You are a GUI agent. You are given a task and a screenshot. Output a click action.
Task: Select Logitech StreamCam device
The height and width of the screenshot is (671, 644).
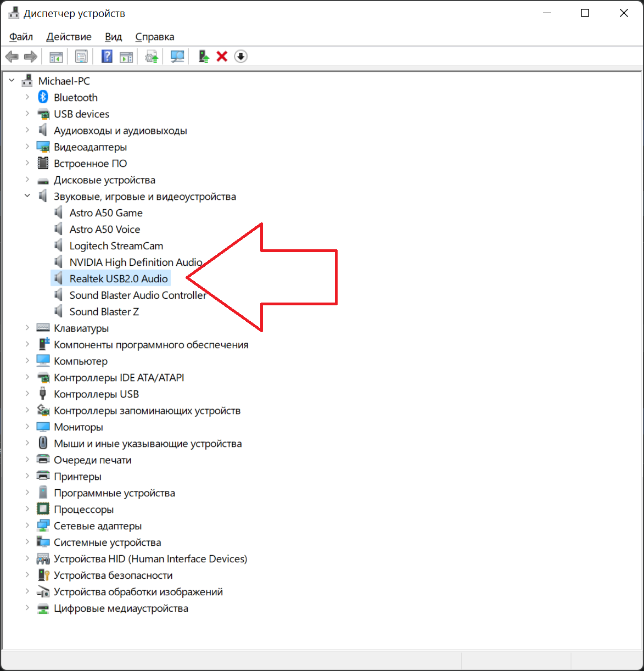[x=116, y=246]
